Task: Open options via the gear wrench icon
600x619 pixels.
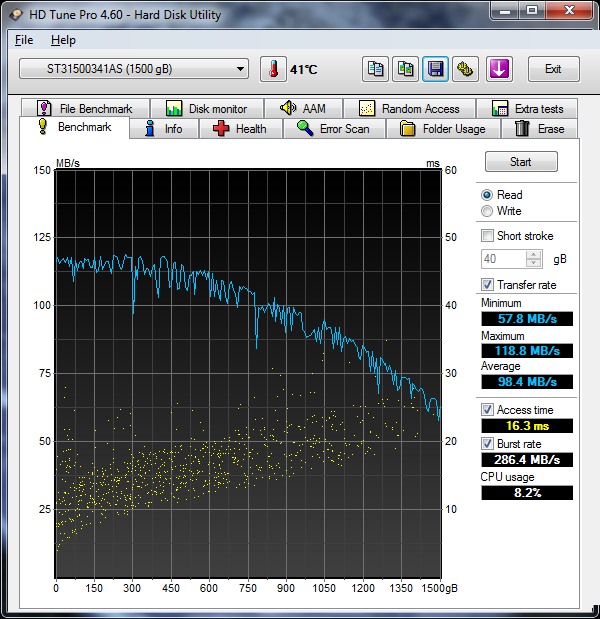Action: point(466,69)
